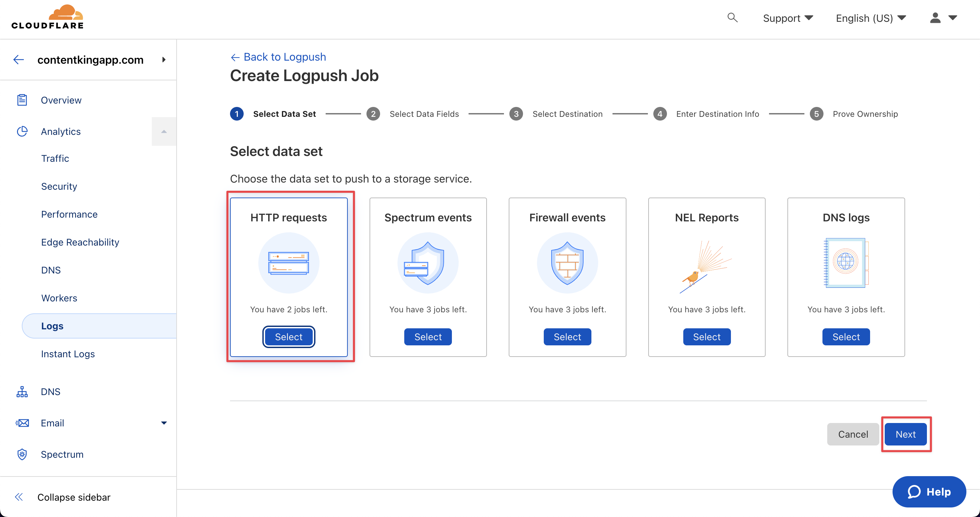Click the DNS network tree icon
The image size is (980, 517).
22,392
